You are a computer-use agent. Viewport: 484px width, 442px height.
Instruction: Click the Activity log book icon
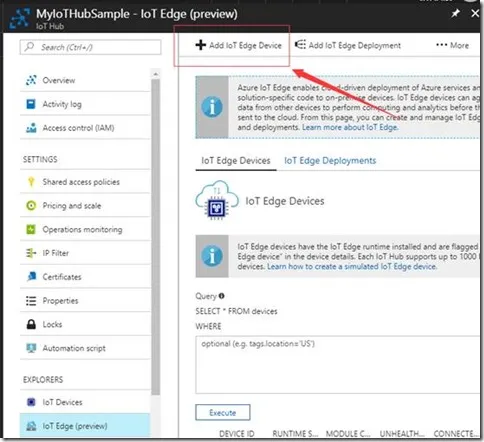tap(31, 104)
